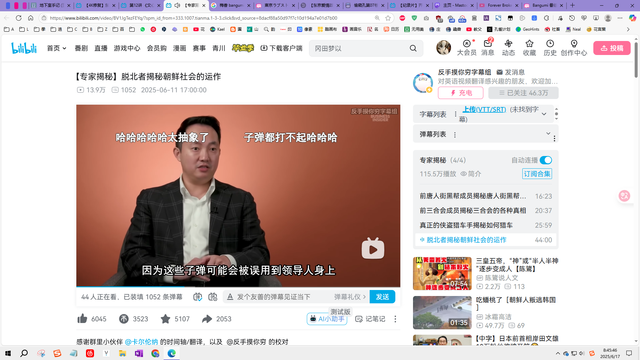The height and width of the screenshot is (360, 640).
Task: Click the browser refresh icon
Action: pyautogui.click(x=18, y=18)
